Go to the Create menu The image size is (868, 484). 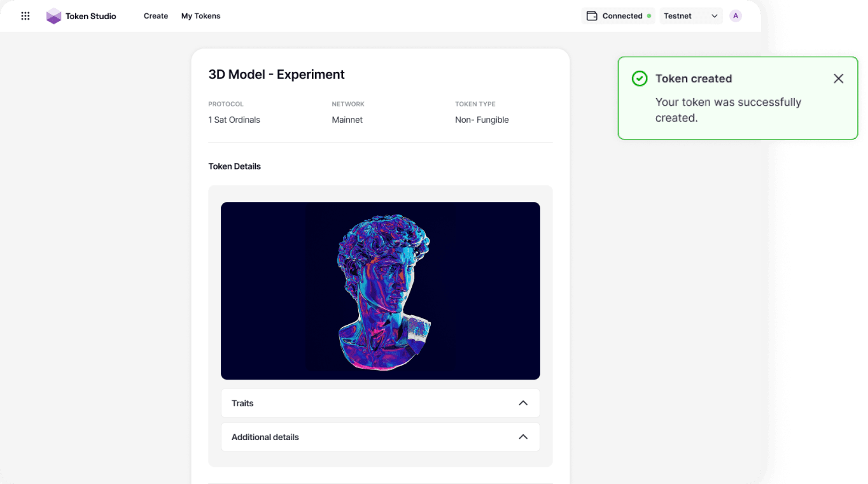[x=156, y=16]
